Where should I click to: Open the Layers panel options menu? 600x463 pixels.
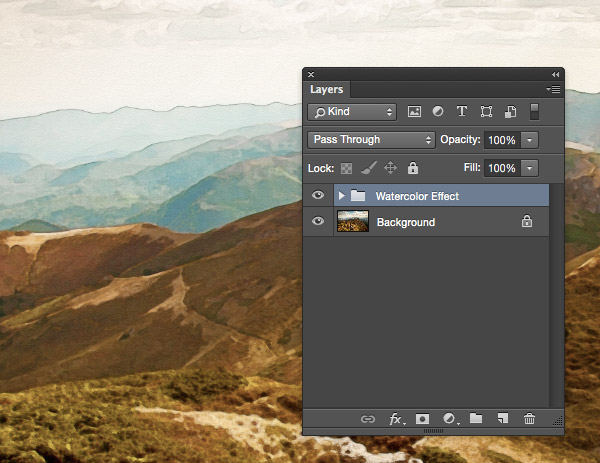click(553, 89)
